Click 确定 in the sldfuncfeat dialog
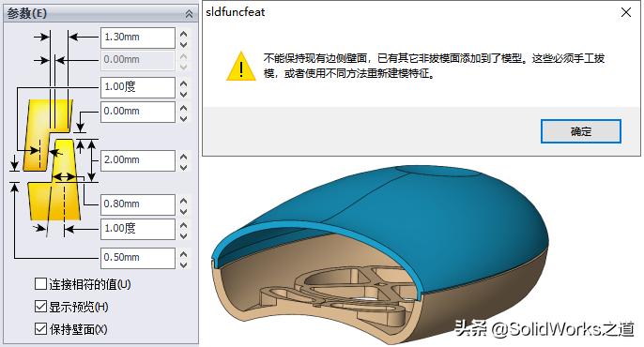This screenshot has width=644, height=347. tap(581, 131)
